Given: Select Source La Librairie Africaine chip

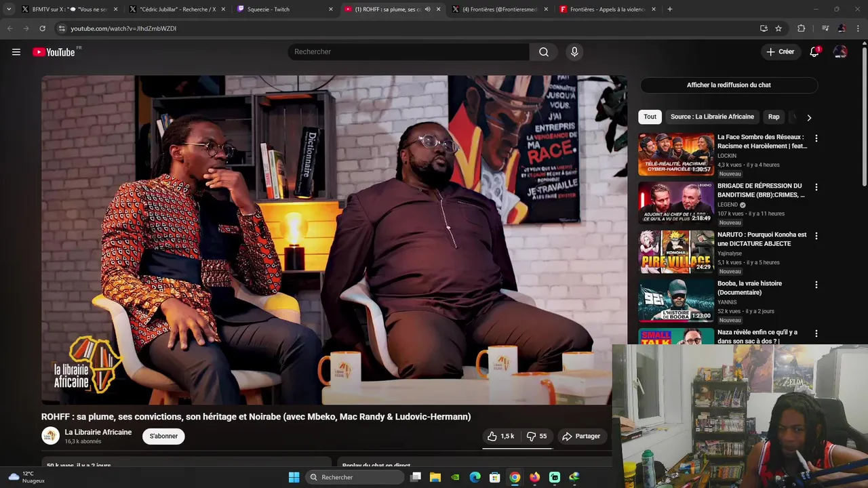Looking at the screenshot, I should point(712,117).
